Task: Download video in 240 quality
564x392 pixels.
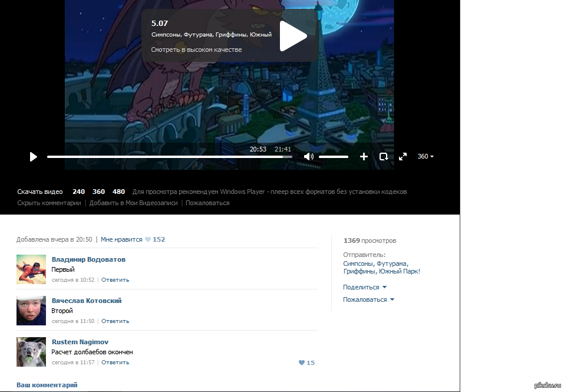Action: (78, 192)
